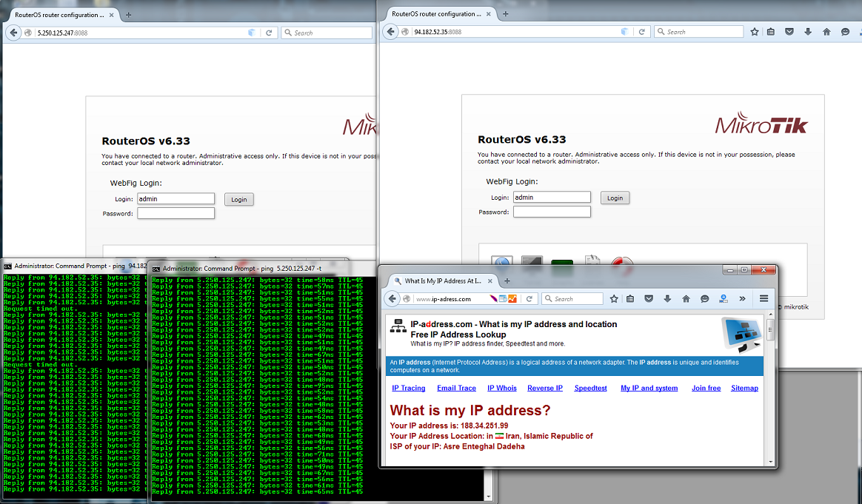Open Hello chat icon in 94.182.52.35 window
Image resolution: width=862 pixels, height=504 pixels.
tap(845, 32)
